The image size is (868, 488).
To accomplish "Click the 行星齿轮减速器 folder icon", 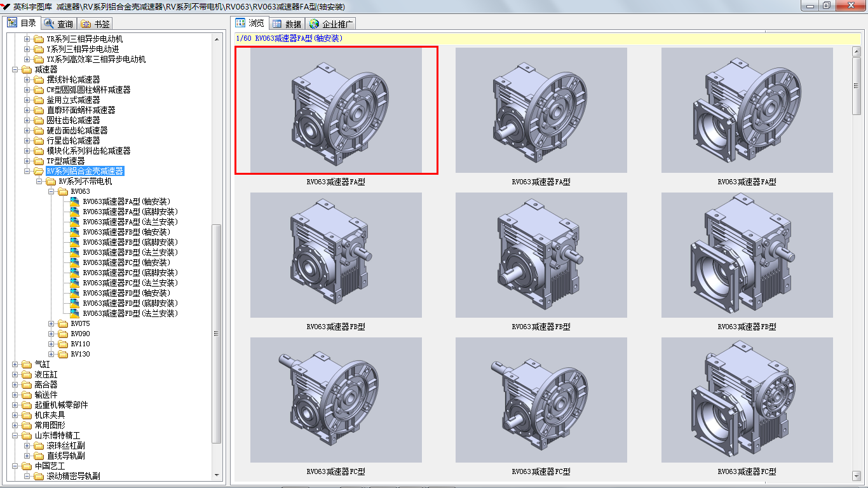I will pos(39,140).
